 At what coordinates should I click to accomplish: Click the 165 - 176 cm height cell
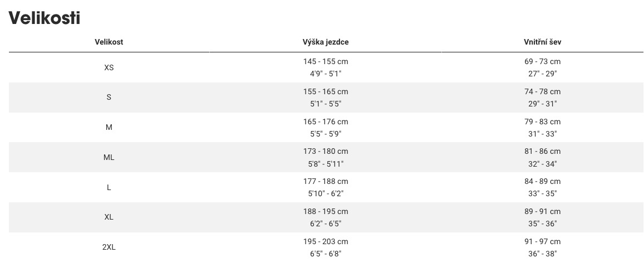pos(326,122)
